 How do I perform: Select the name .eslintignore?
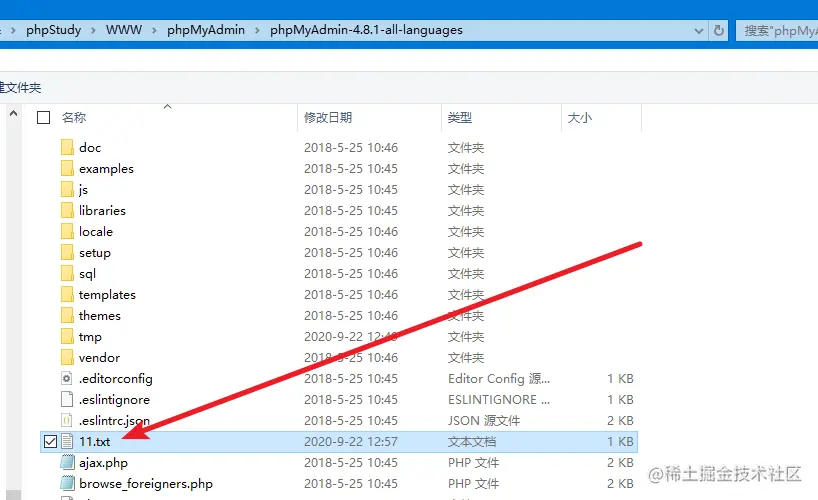click(114, 400)
